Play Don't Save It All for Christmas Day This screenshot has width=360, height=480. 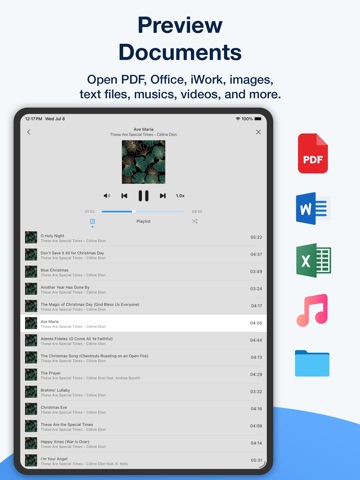tap(143, 255)
